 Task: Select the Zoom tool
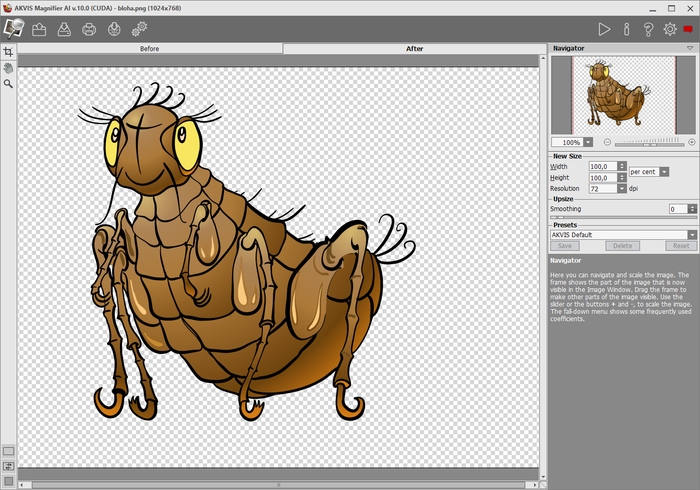pyautogui.click(x=8, y=83)
